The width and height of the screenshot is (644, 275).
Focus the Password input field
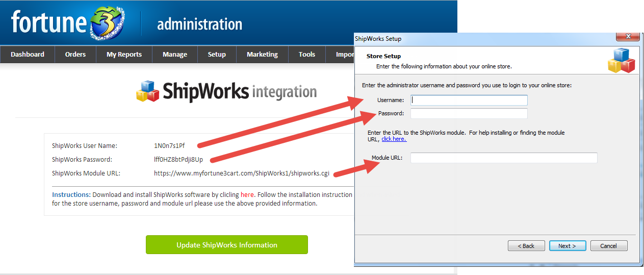coord(469,113)
